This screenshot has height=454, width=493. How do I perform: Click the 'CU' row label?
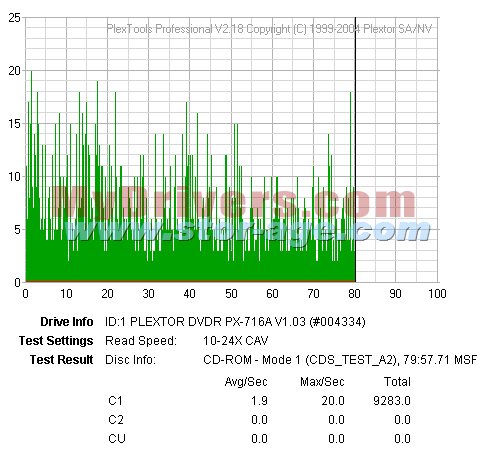point(117,438)
